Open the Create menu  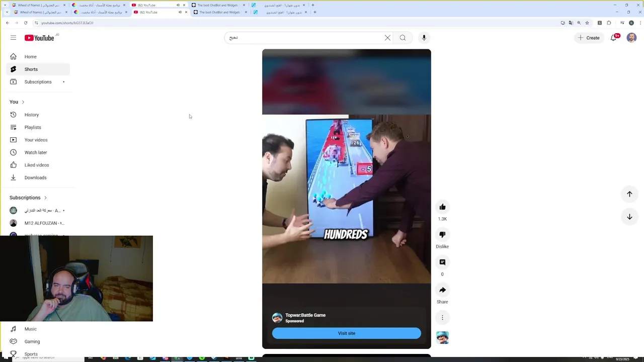589,38
